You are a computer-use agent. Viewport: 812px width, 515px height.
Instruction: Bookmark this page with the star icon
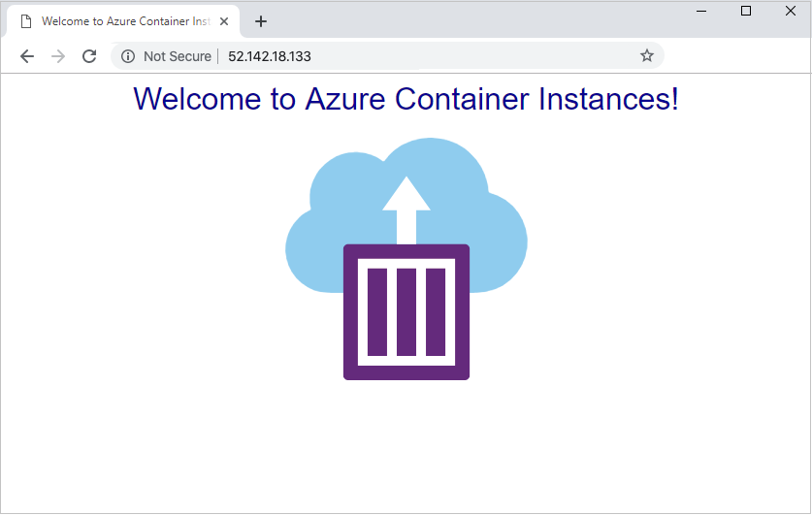[x=647, y=56]
